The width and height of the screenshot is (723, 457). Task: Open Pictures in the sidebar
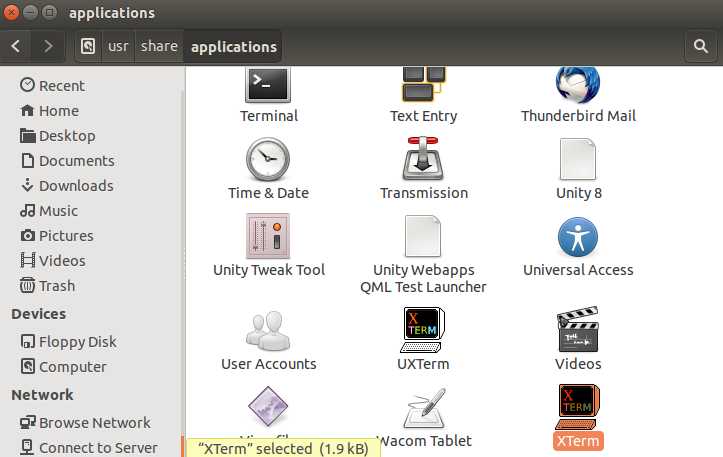57,236
